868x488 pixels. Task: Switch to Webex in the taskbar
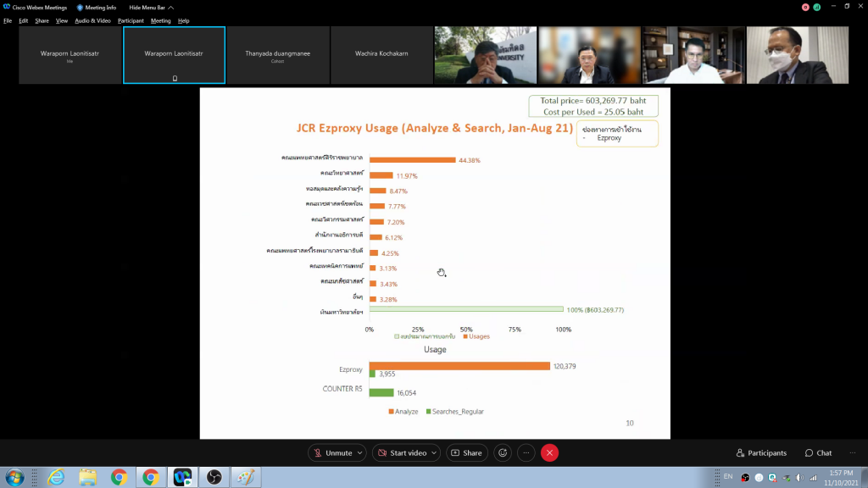tap(182, 478)
